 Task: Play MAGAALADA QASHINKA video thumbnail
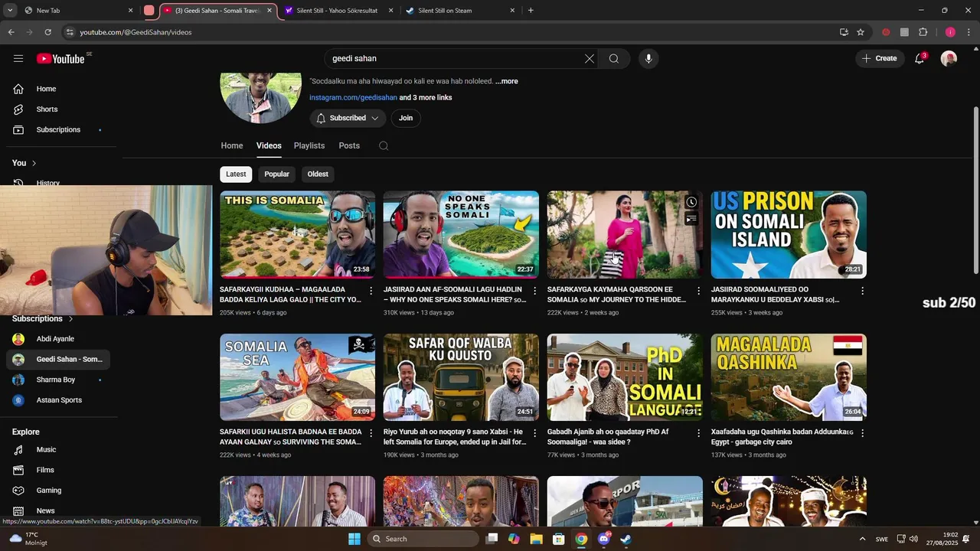tap(789, 377)
